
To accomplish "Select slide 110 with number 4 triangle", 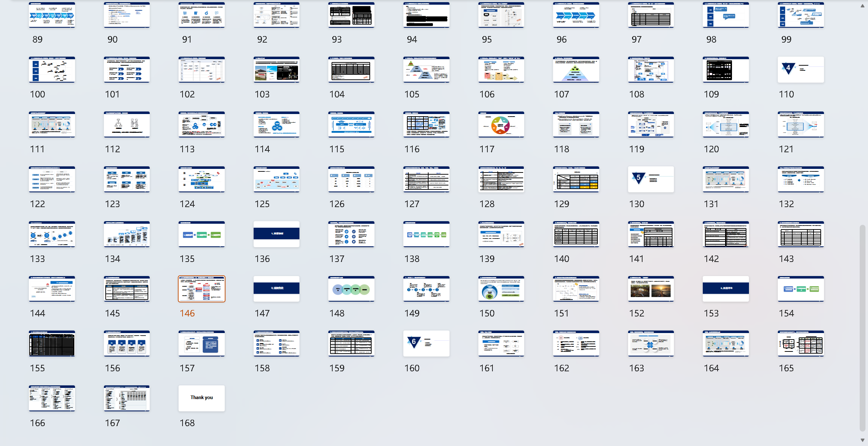I will (x=800, y=69).
